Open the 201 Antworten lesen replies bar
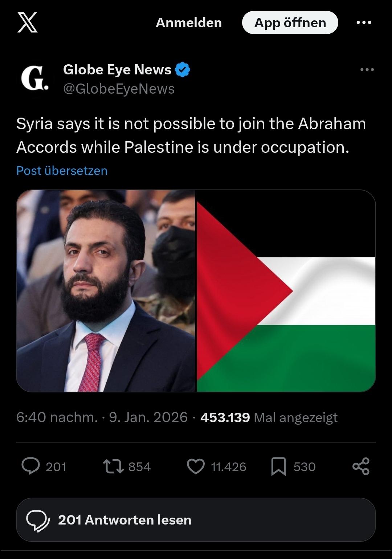 [x=196, y=520]
